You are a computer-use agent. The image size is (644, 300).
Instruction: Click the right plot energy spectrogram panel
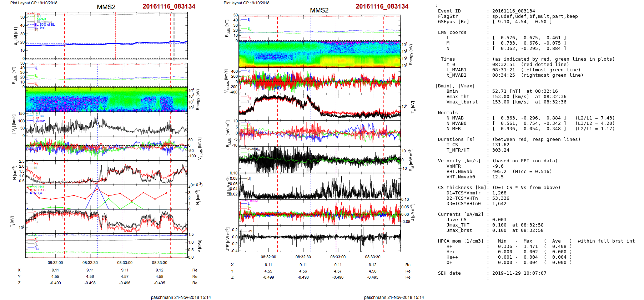(x=320, y=54)
